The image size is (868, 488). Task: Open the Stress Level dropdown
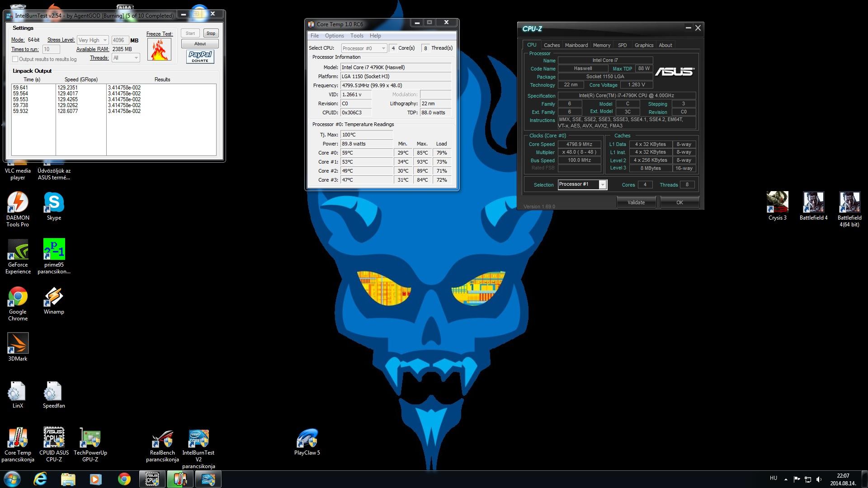pyautogui.click(x=93, y=40)
